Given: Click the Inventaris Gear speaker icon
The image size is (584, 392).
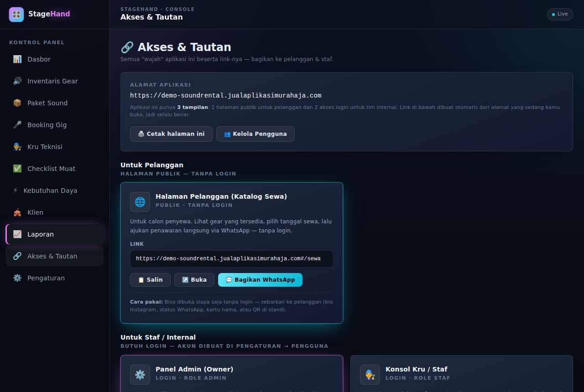Looking at the screenshot, I should click(x=17, y=81).
